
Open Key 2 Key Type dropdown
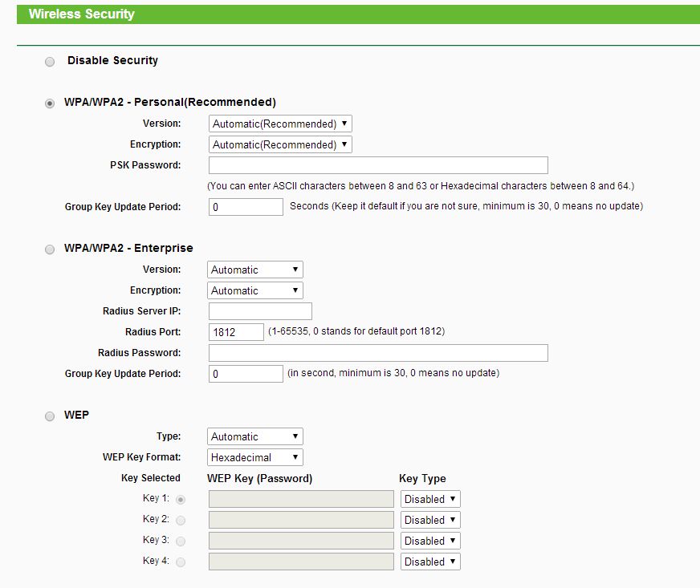(x=430, y=520)
